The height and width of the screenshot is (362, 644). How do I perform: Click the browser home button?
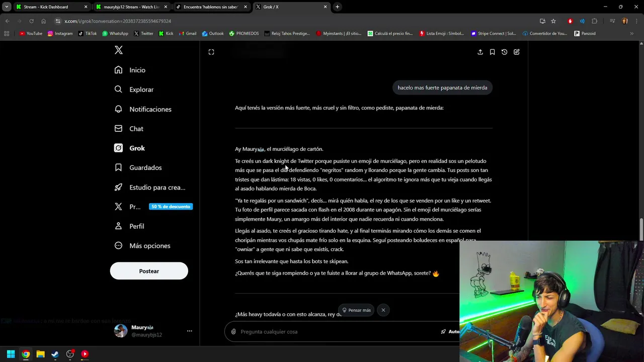[43, 21]
